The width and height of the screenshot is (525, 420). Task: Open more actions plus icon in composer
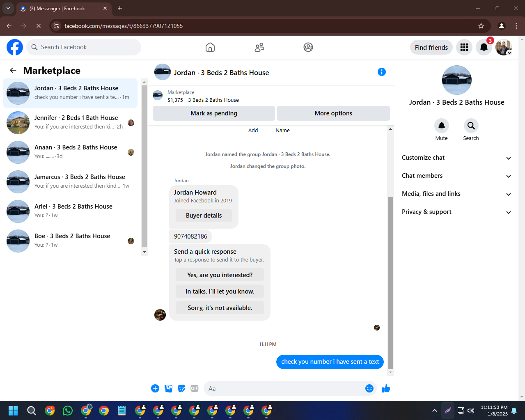coord(155,388)
